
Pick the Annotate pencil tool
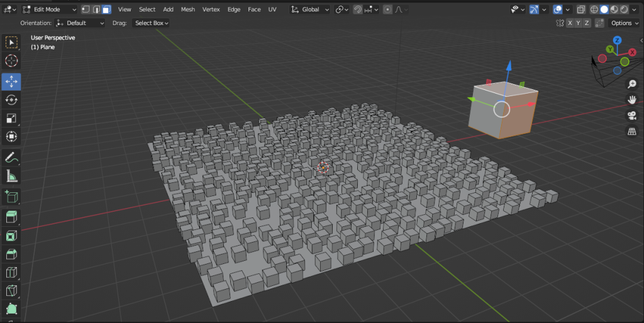point(11,156)
